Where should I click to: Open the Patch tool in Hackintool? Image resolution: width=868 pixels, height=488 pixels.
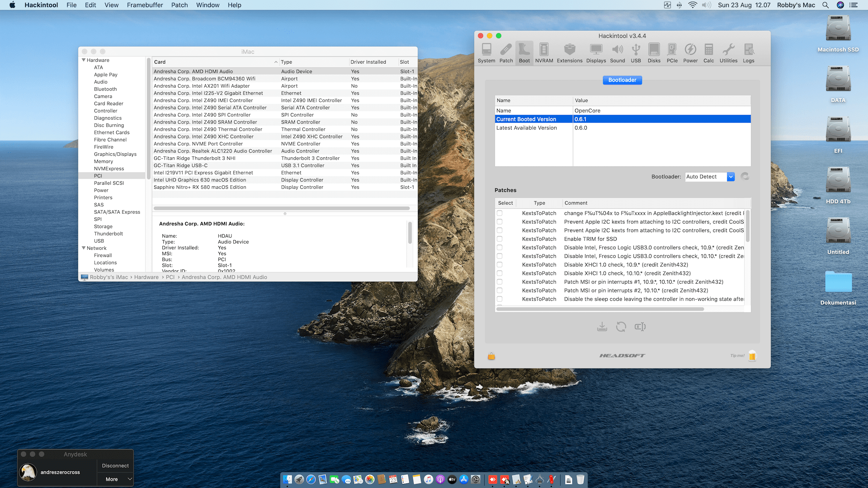click(x=506, y=53)
